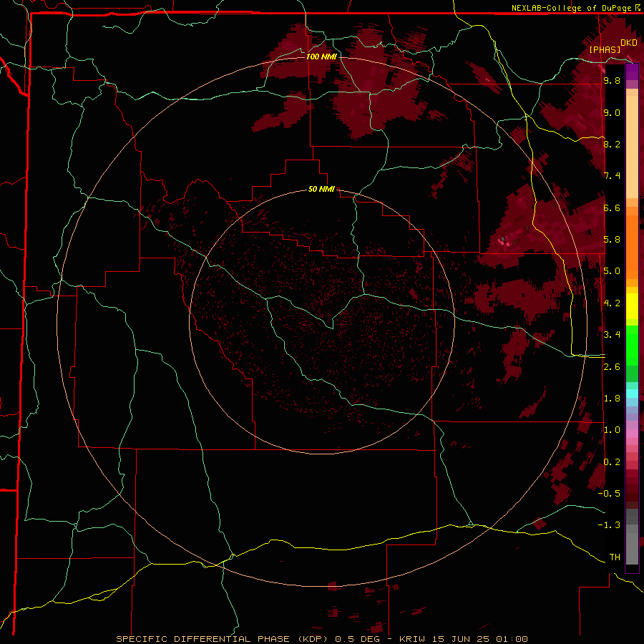Click the 5.8 value on the color scale

click(612, 240)
